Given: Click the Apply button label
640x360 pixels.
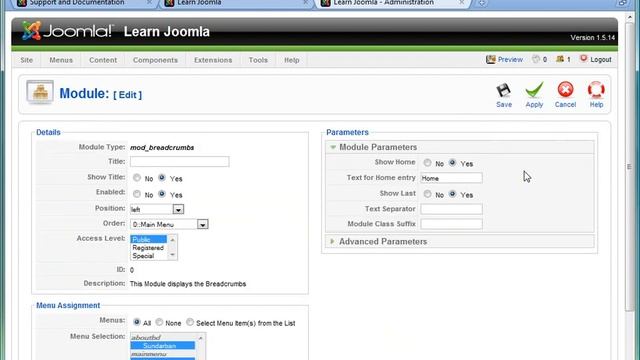Looking at the screenshot, I should (534, 104).
